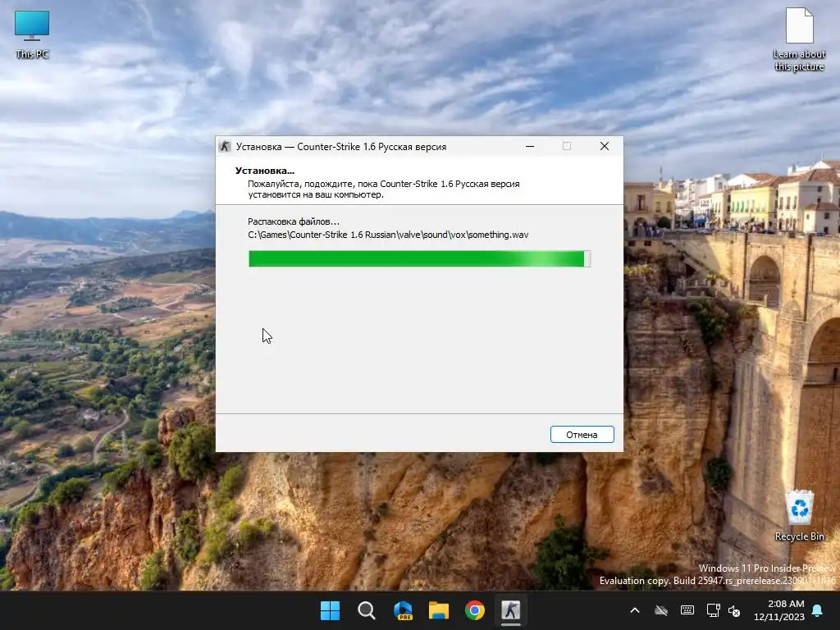Open taskbar Search

[x=367, y=610]
